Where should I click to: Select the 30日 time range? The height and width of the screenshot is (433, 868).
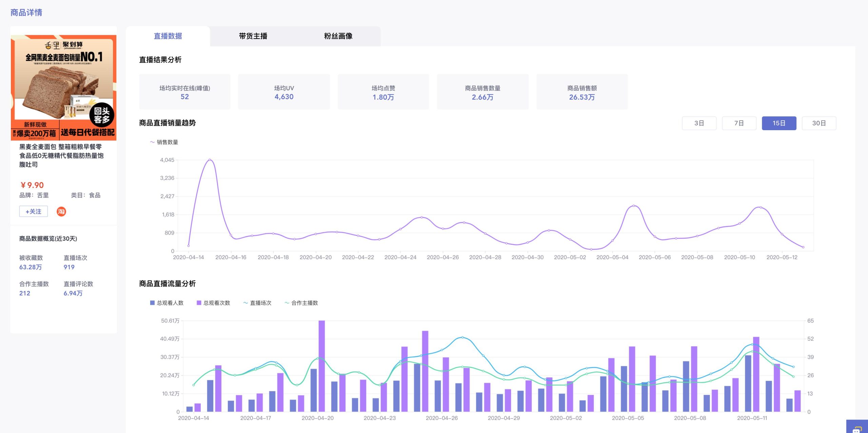click(x=819, y=123)
